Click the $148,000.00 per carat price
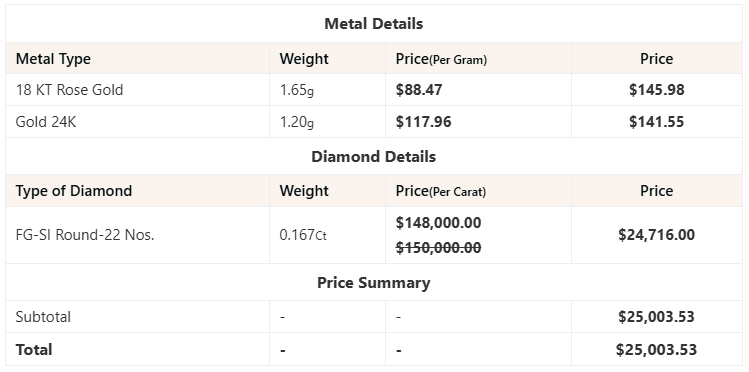 pyautogui.click(x=438, y=223)
